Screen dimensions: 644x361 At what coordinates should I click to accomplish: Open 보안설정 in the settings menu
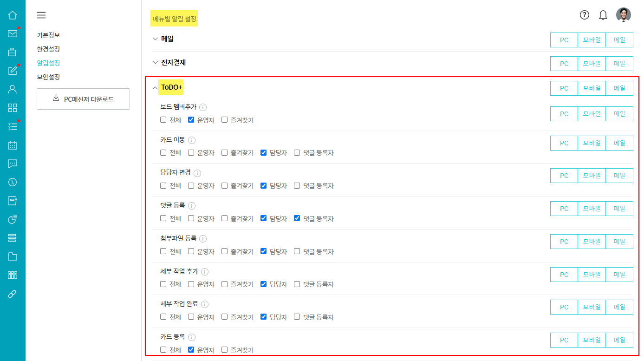(48, 77)
